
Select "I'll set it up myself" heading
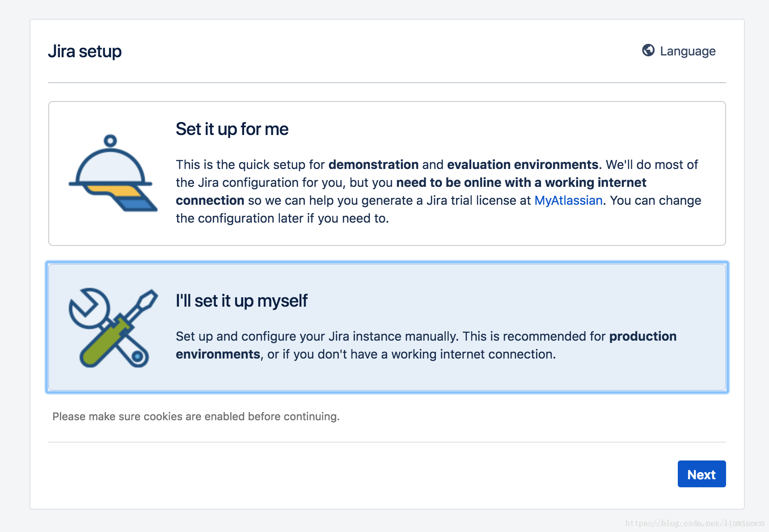click(x=241, y=301)
